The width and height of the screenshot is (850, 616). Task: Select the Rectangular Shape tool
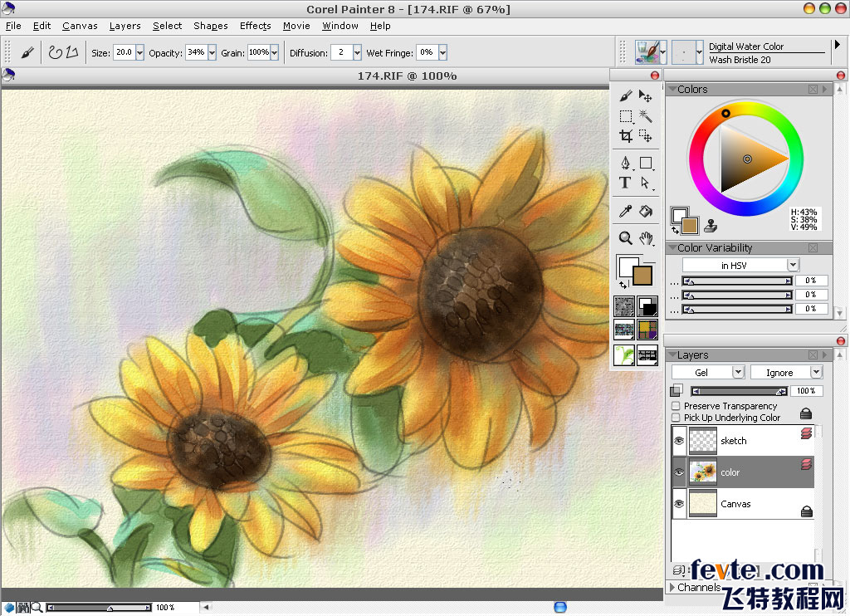pos(645,163)
